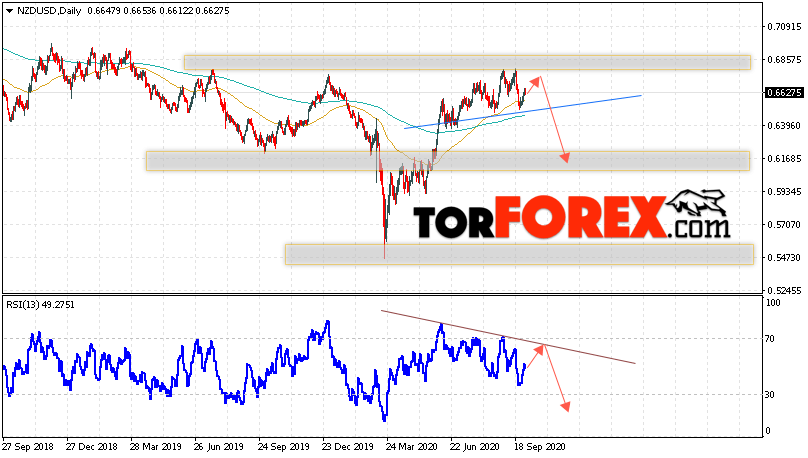Click the 23 Dec 2019 date label
Image resolution: width=808 pixels, height=458 pixels.
[347, 447]
